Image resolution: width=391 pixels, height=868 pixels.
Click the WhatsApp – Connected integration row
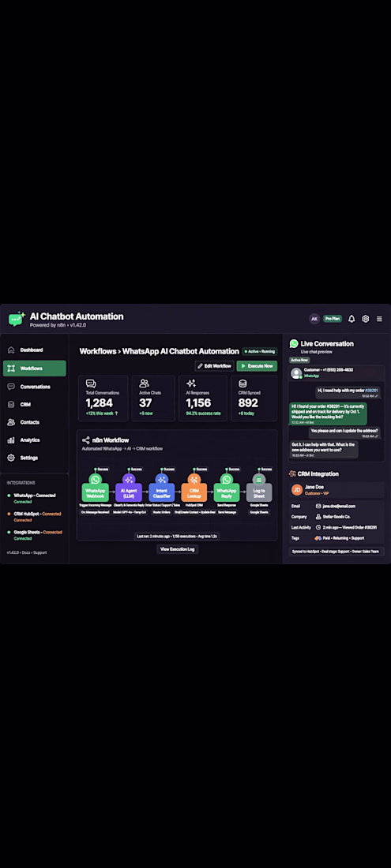tap(34, 498)
